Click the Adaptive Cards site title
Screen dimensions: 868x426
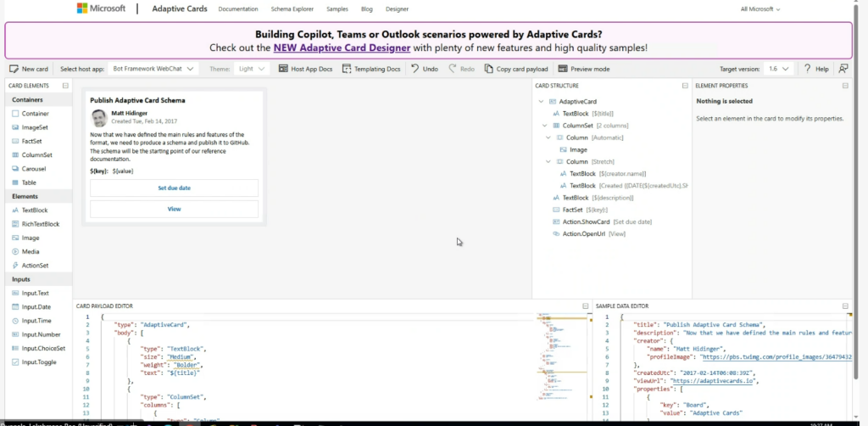click(180, 8)
